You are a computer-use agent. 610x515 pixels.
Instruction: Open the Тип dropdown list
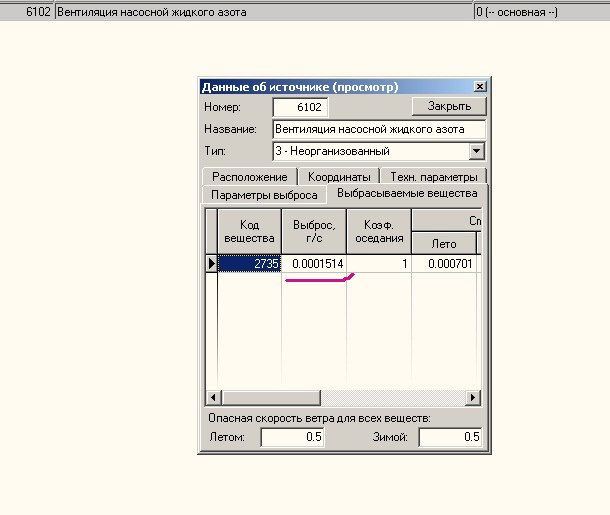pos(477,151)
